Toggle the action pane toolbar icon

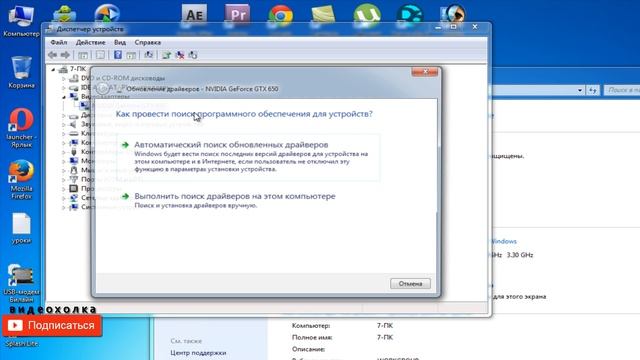(x=131, y=55)
